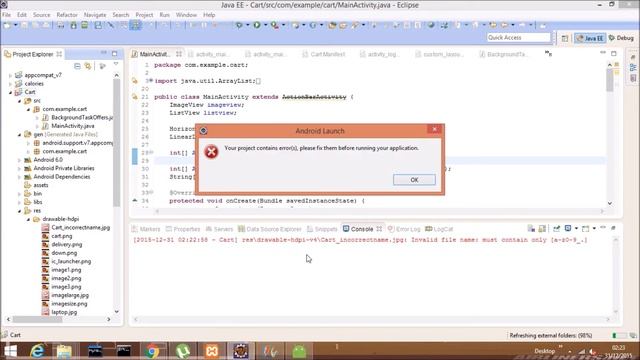
Task: Expand Android Private Libraries
Action: pyautogui.click(x=19, y=168)
